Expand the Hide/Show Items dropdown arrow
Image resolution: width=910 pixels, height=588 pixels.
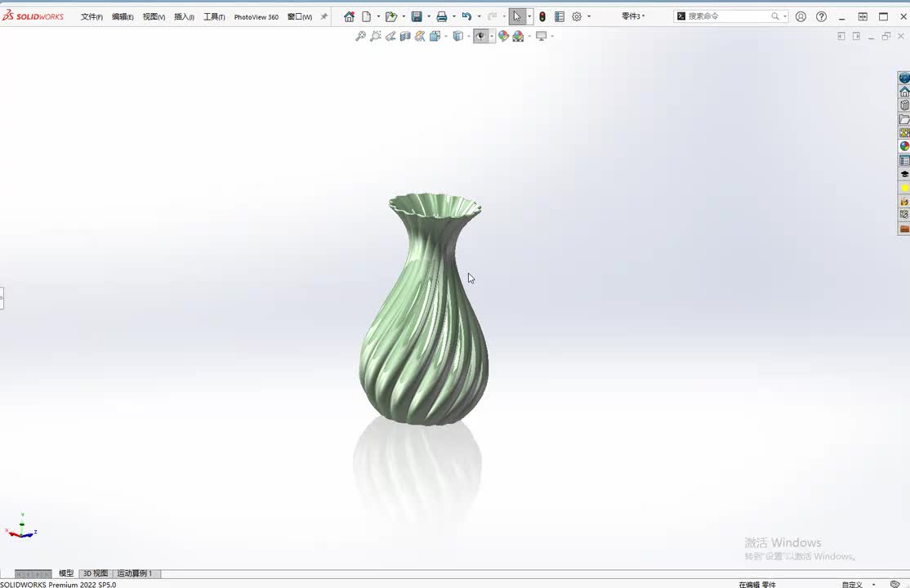(492, 36)
